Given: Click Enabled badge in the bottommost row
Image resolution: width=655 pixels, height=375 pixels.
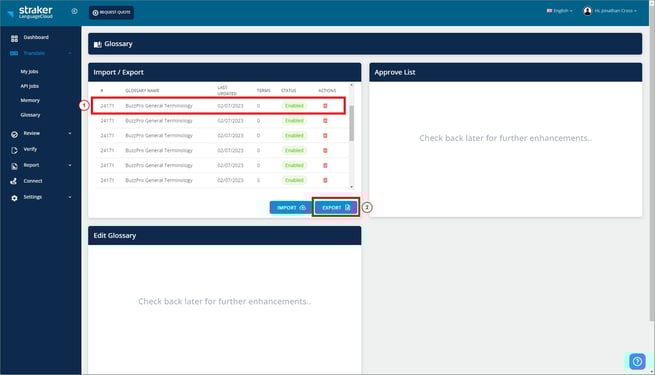Looking at the screenshot, I should pyautogui.click(x=294, y=180).
